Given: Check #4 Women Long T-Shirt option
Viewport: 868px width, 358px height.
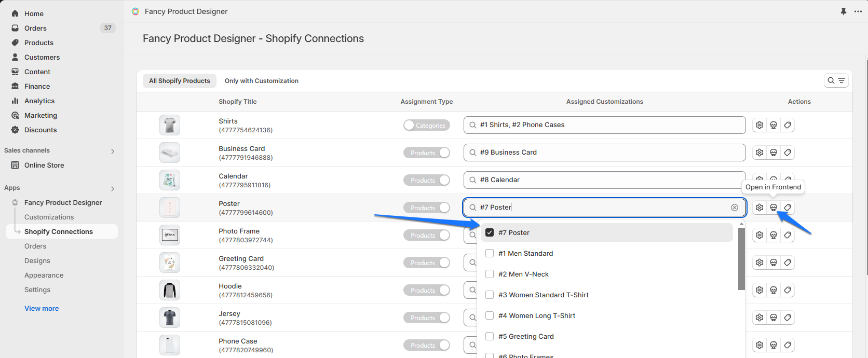Looking at the screenshot, I should click(490, 315).
